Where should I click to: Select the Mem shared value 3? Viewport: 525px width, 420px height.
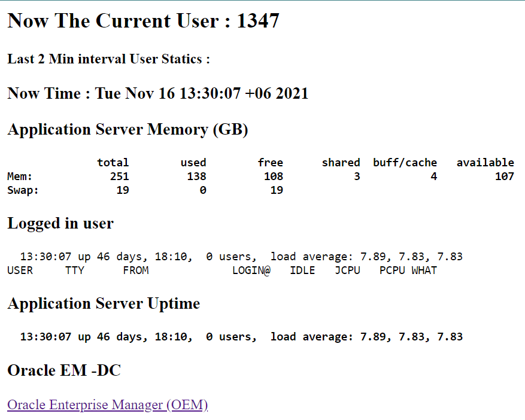point(357,176)
